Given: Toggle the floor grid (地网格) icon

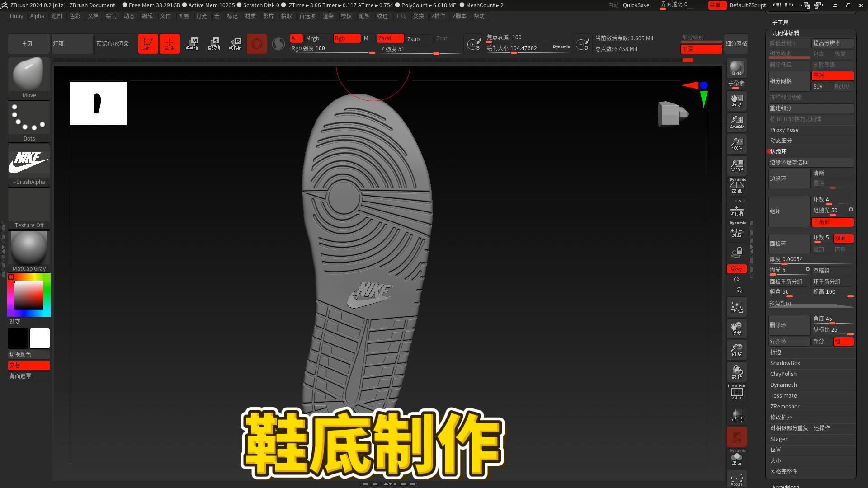Looking at the screenshot, I should (737, 209).
